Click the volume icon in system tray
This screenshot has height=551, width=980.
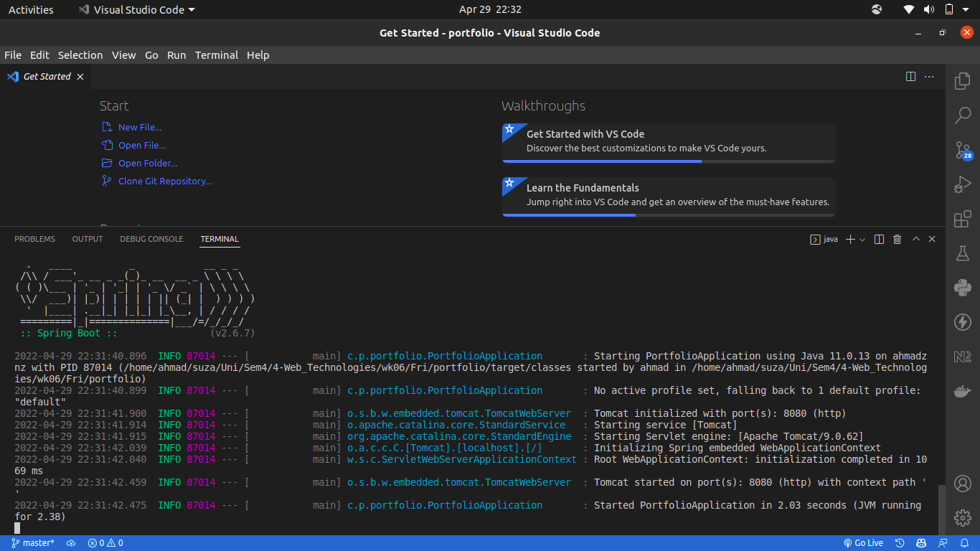[929, 10]
